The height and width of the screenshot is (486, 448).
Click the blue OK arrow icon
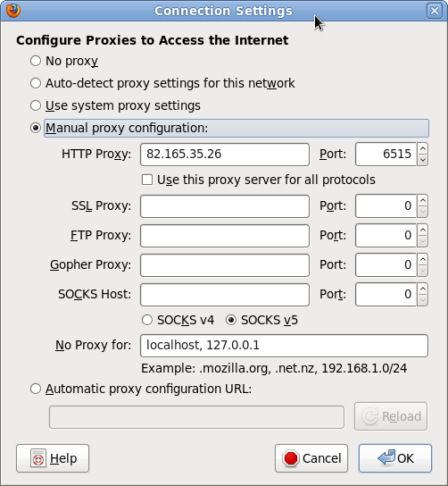[386, 457]
